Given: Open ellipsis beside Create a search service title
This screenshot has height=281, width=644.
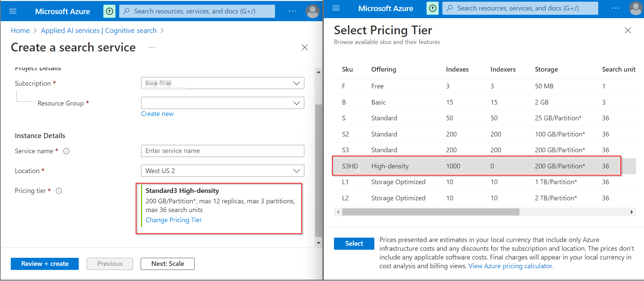Looking at the screenshot, I should pyautogui.click(x=152, y=47).
